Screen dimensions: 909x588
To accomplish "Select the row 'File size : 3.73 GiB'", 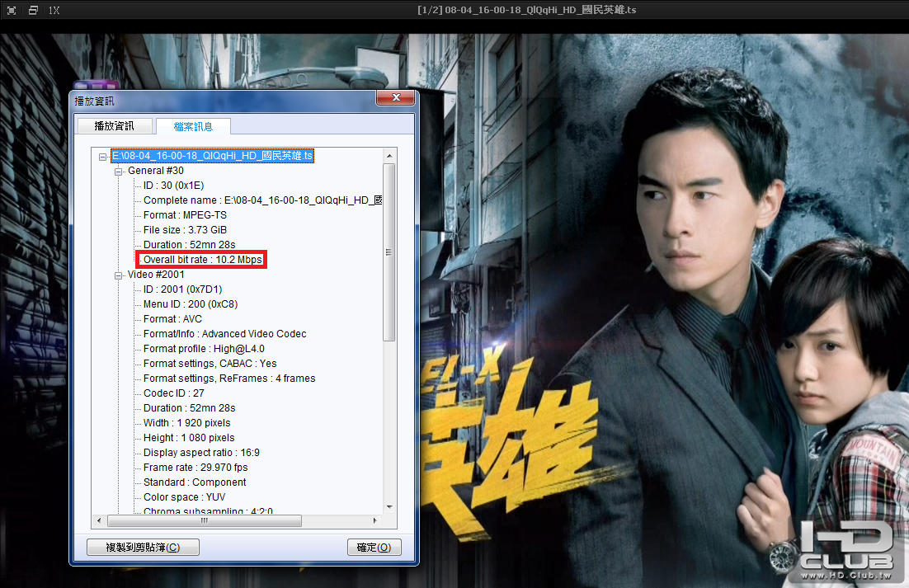I will [x=185, y=230].
